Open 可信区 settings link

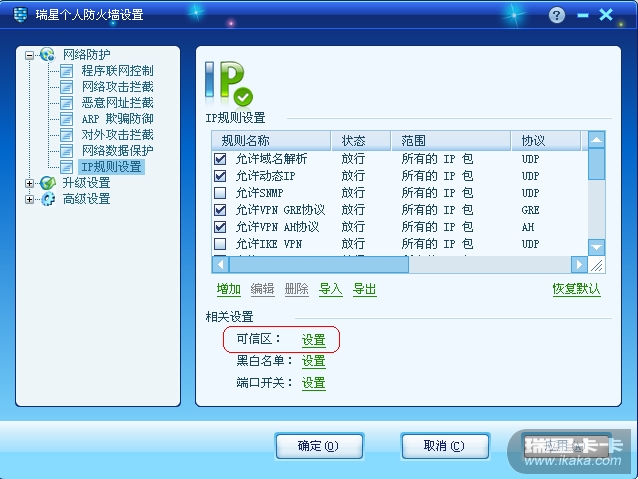point(313,339)
